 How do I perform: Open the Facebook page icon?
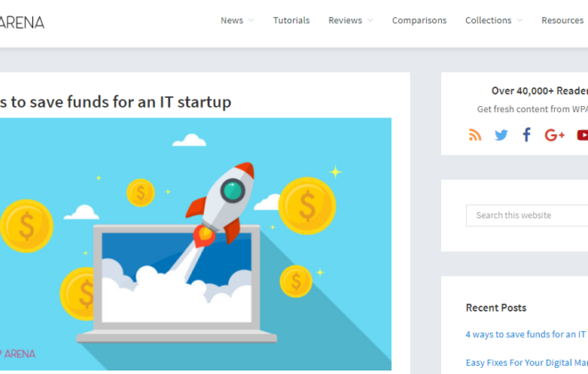tap(527, 134)
